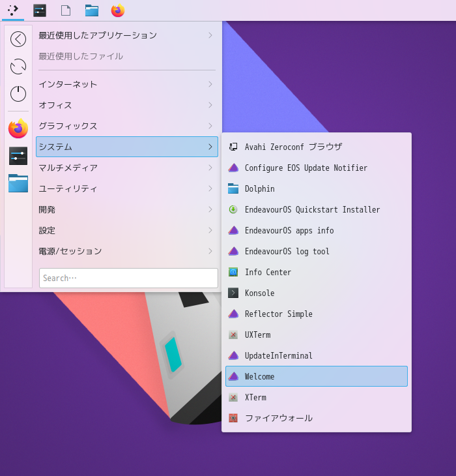Open System Settings from the sidebar favorites
The image size is (456, 476).
pos(18,156)
